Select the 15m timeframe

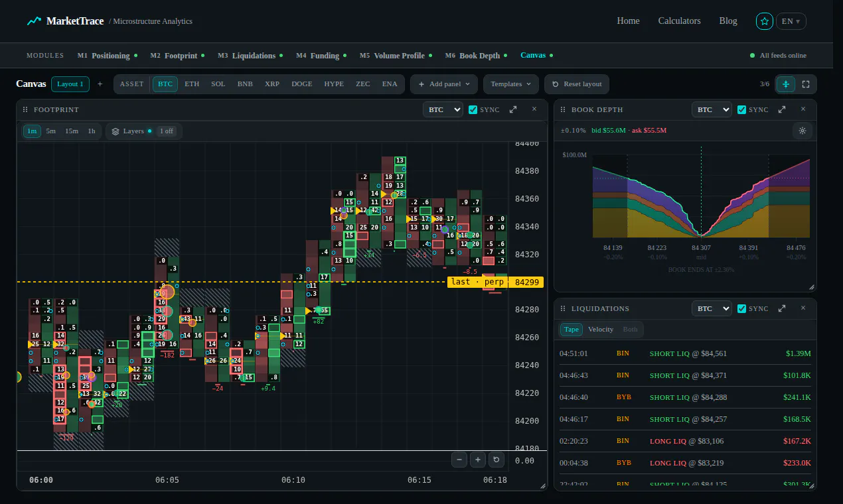72,131
